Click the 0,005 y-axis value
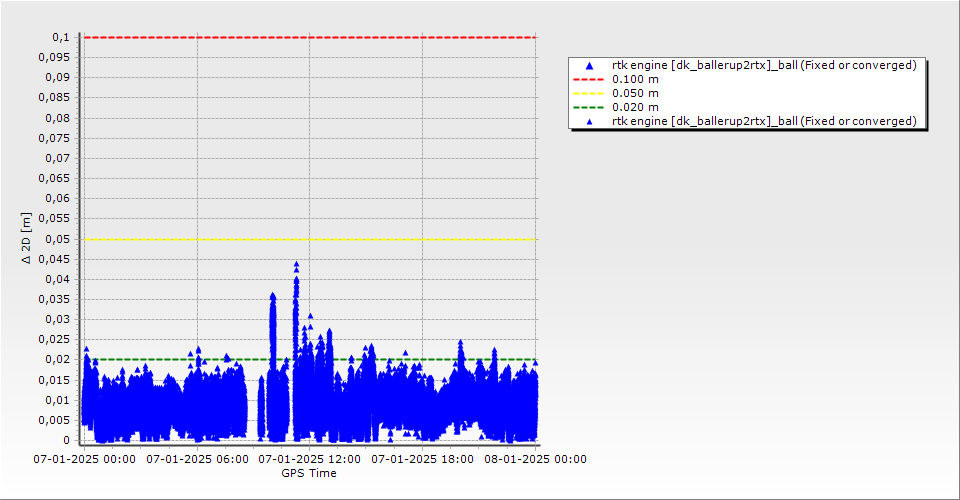The height and width of the screenshot is (500, 960). pyautogui.click(x=54, y=420)
